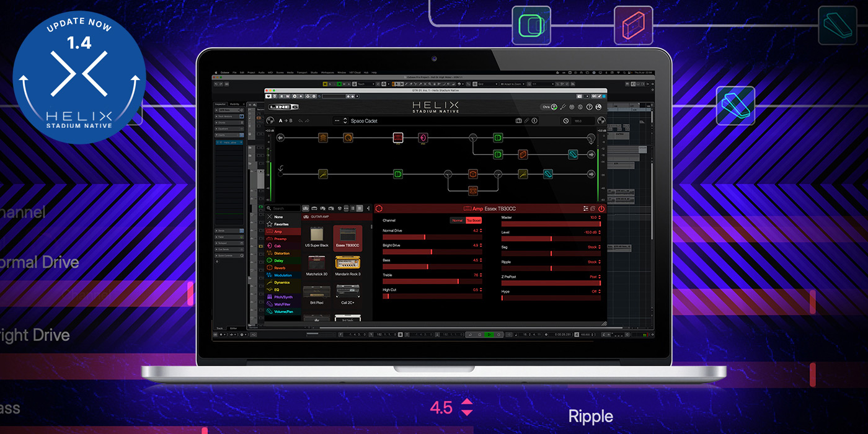Select Top Boost channel option
The width and height of the screenshot is (868, 434).
pos(474,221)
